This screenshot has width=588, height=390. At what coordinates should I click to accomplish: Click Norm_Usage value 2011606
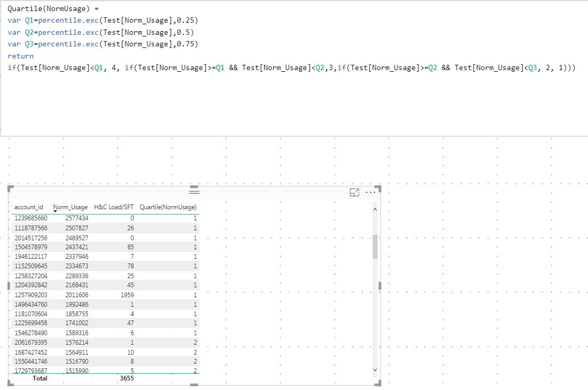pos(77,295)
